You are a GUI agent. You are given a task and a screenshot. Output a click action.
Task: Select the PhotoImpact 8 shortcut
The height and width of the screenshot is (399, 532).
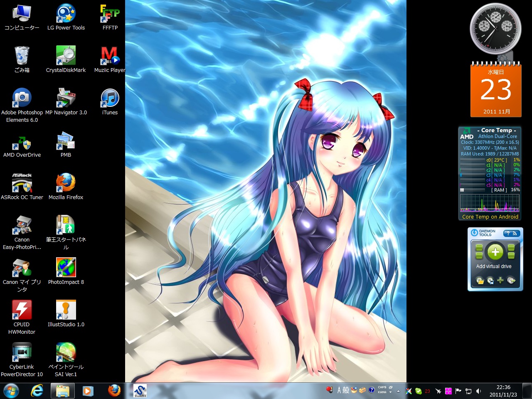click(x=66, y=271)
